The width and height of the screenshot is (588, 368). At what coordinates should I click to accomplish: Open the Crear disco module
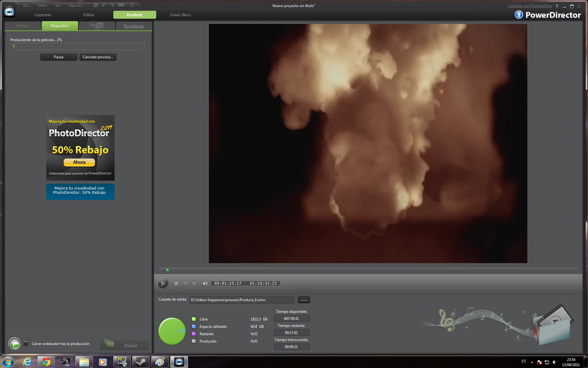(x=180, y=15)
